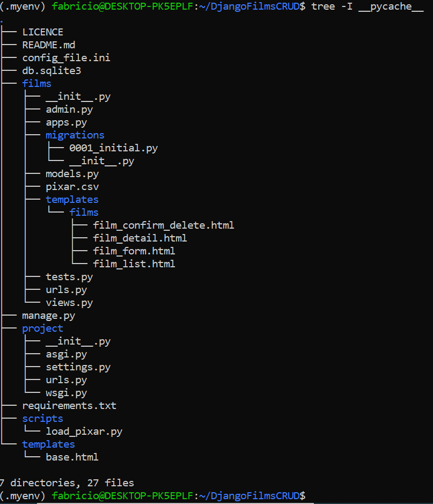433x504 pixels.
Task: Click the project directory name
Action: point(42,328)
